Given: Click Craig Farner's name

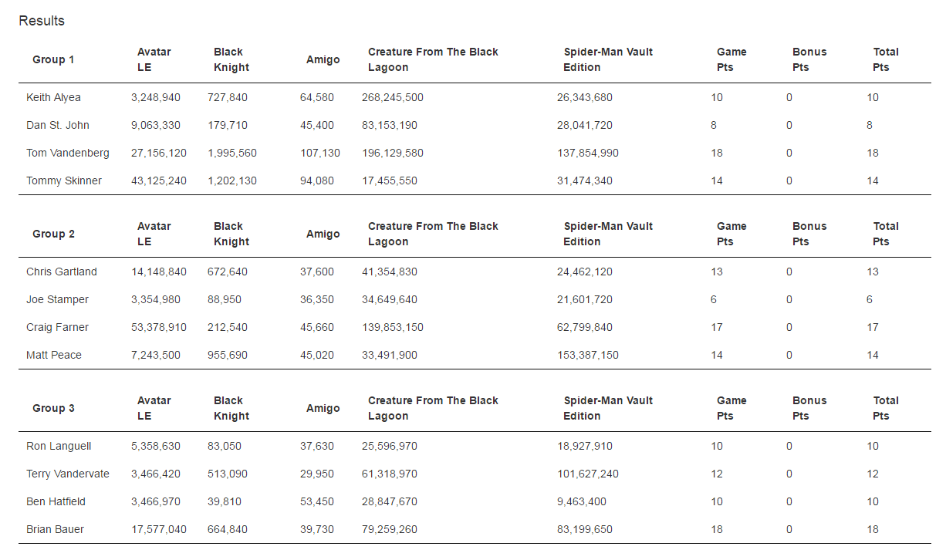Looking at the screenshot, I should [x=57, y=328].
